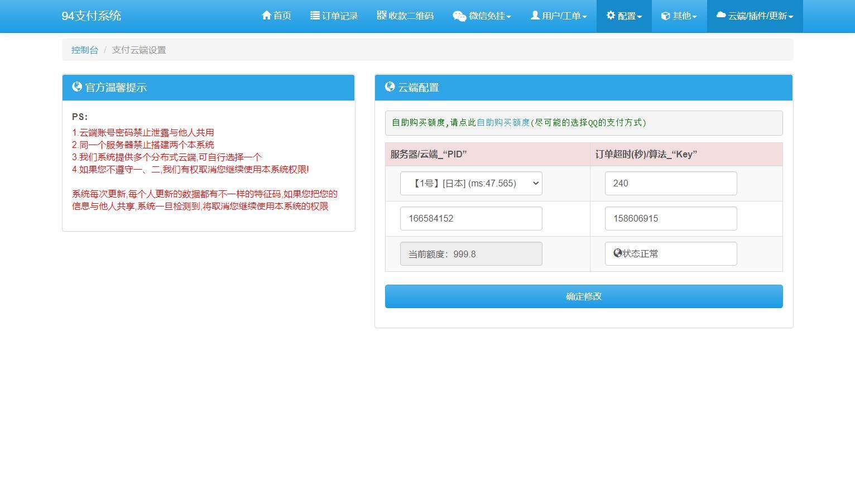The width and height of the screenshot is (855, 504).
Task: Open the server selector showing 【1号】[日本]
Action: [470, 183]
